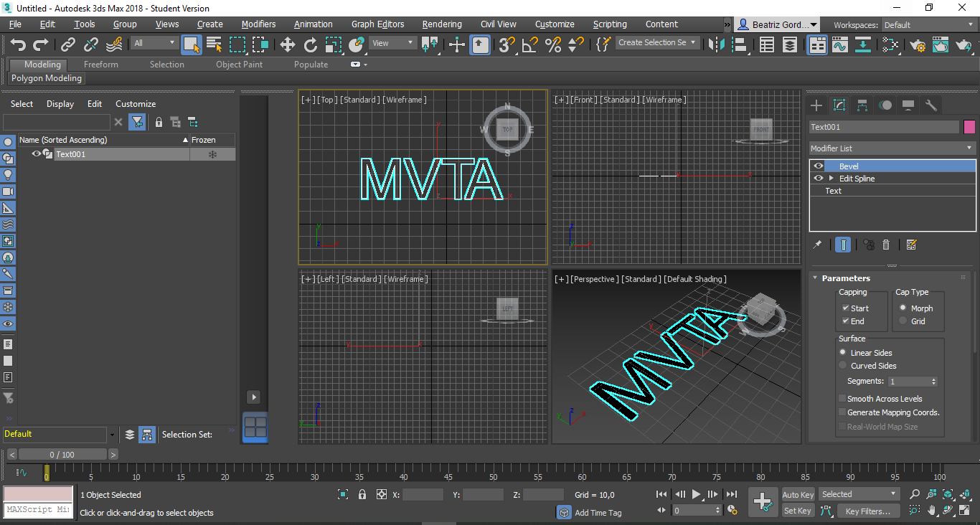Image resolution: width=980 pixels, height=525 pixels.
Task: Open the Graph Editors menu
Action: click(378, 24)
